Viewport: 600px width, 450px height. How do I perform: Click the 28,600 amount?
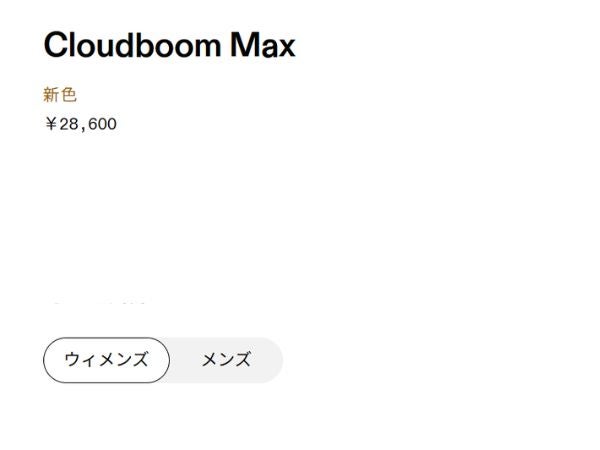88,125
